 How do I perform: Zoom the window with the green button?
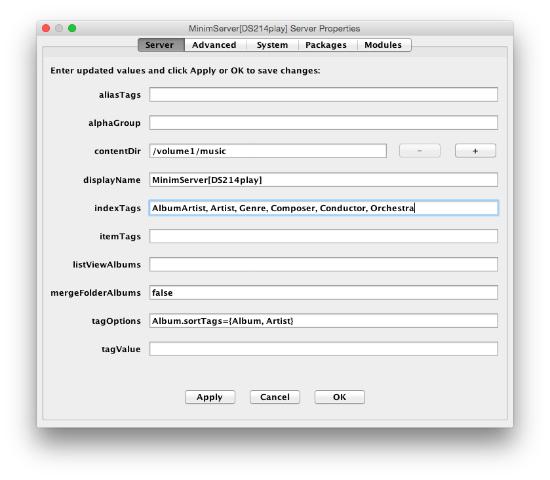pos(72,28)
